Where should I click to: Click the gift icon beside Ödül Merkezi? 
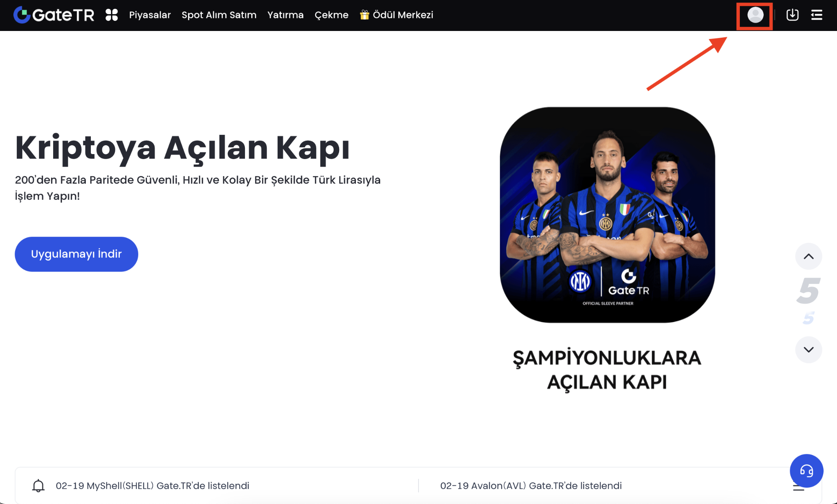pyautogui.click(x=364, y=15)
